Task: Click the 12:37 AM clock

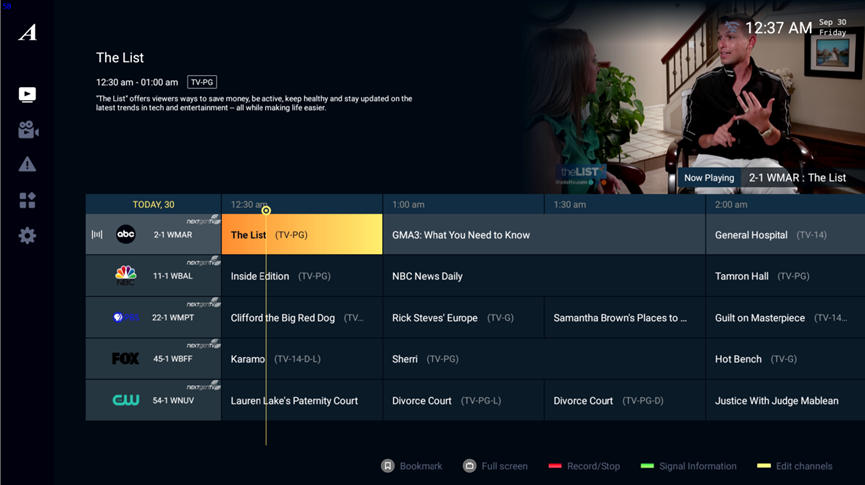Action: click(x=778, y=28)
